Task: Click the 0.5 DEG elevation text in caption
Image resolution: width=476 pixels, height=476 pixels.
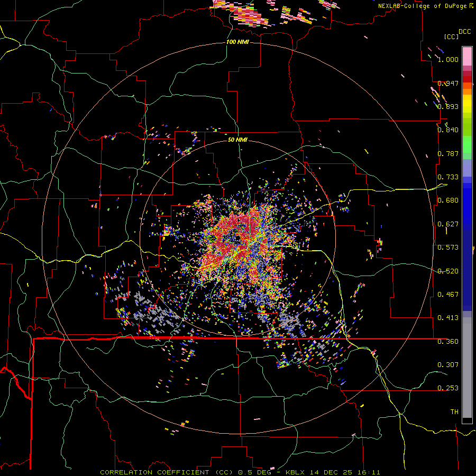Action: (255, 472)
